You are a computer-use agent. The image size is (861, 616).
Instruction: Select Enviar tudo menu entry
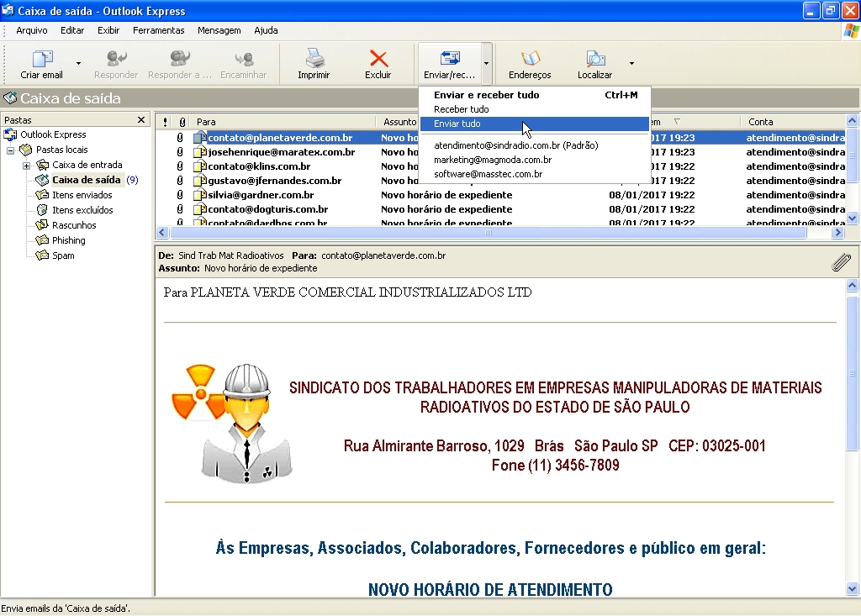tap(535, 124)
